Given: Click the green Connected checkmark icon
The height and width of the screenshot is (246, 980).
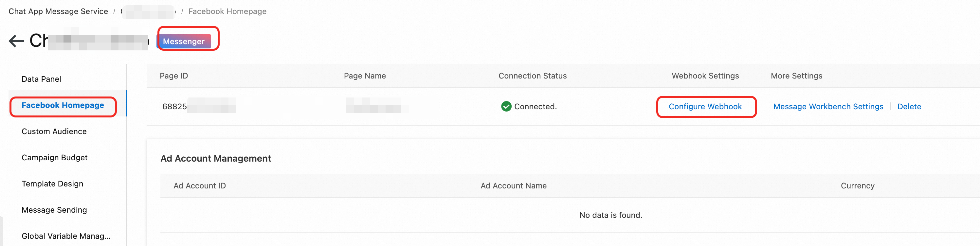Looking at the screenshot, I should tap(506, 106).
